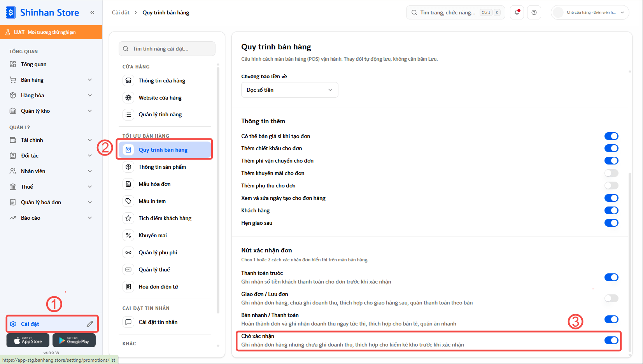Click the Tích điểm khách hàng star icon
The width and height of the screenshot is (643, 364).
128,218
